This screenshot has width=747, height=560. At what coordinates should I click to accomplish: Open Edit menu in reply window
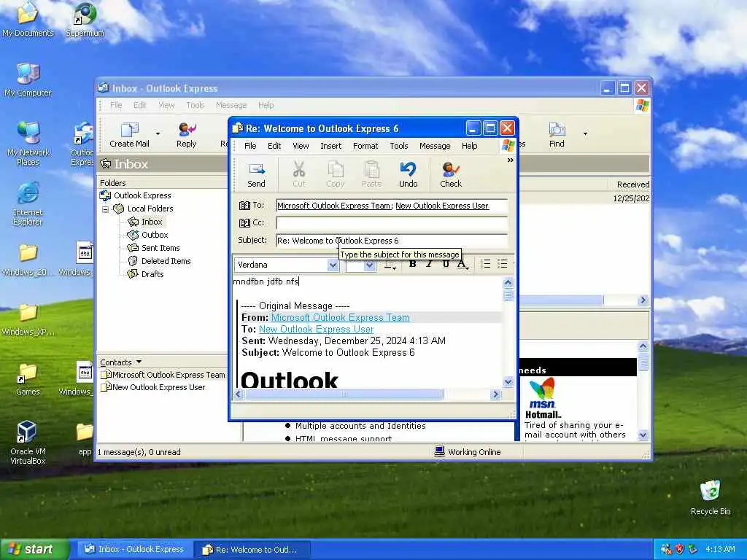274,146
